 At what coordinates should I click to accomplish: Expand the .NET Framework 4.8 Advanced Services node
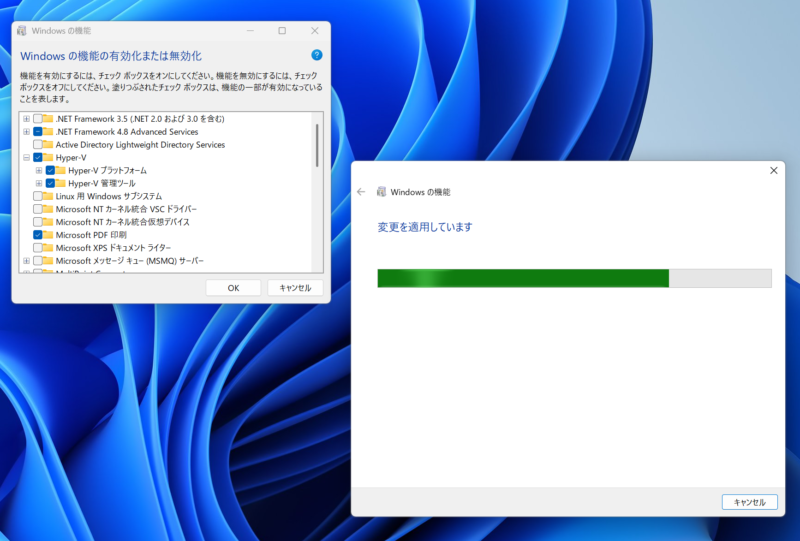click(26, 132)
